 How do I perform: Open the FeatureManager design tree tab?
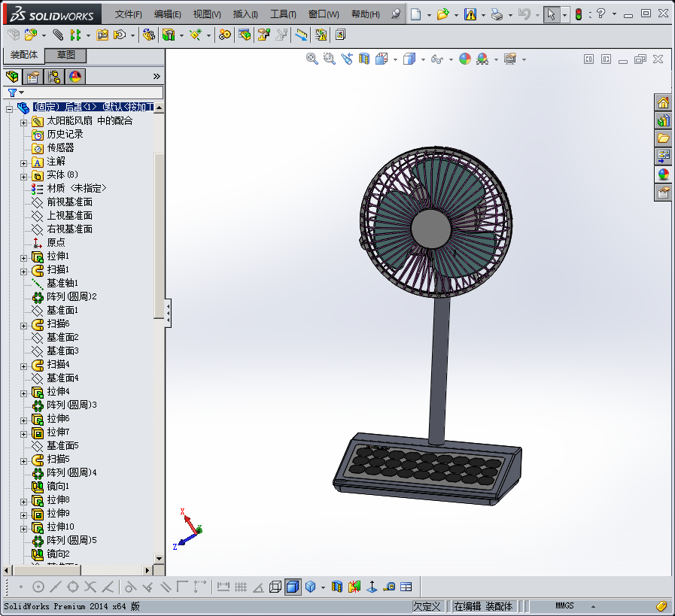pyautogui.click(x=13, y=77)
